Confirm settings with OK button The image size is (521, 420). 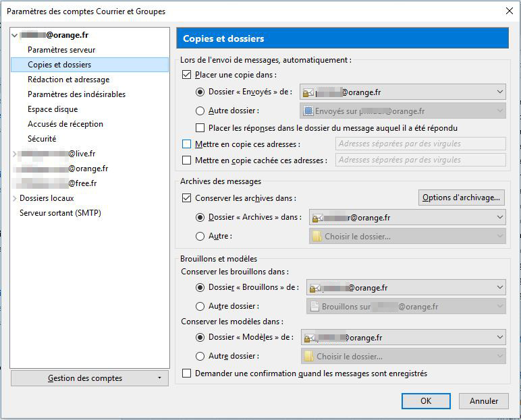pyautogui.click(x=426, y=400)
